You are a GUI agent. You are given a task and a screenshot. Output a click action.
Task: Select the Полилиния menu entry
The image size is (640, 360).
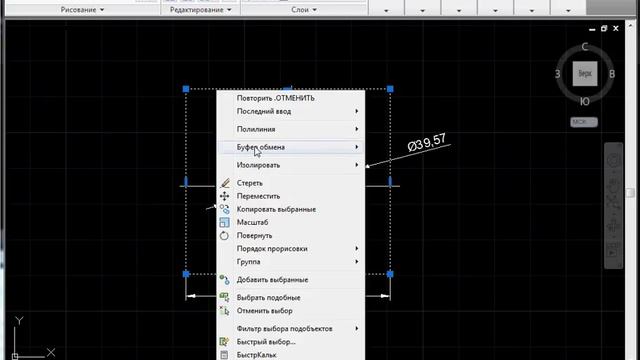[291, 129]
